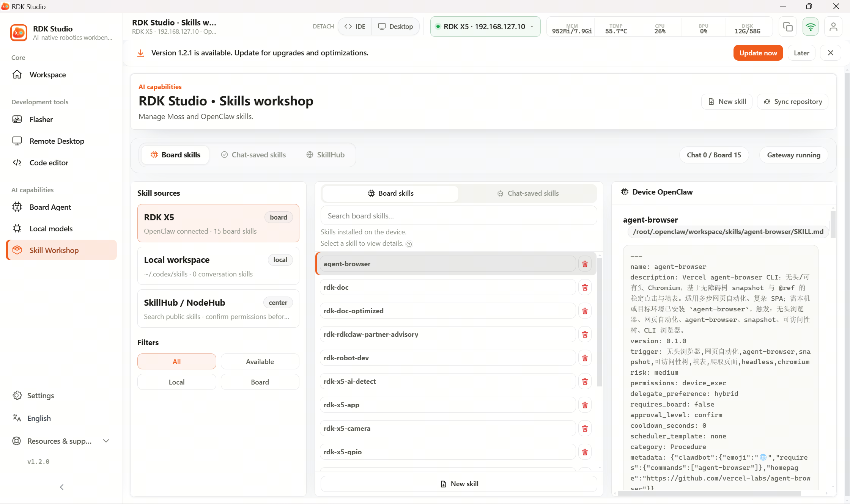Click Sync repository button

coord(792,102)
